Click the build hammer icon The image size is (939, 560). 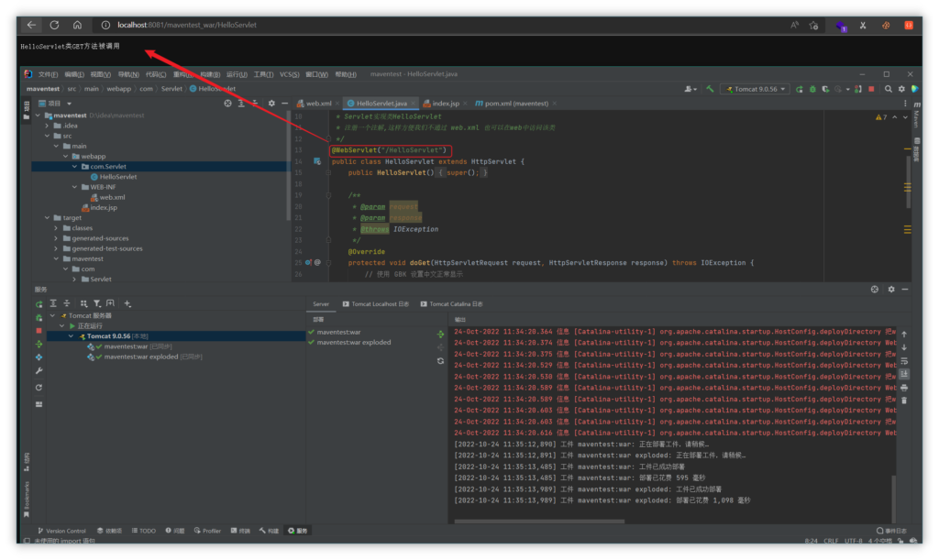point(710,89)
